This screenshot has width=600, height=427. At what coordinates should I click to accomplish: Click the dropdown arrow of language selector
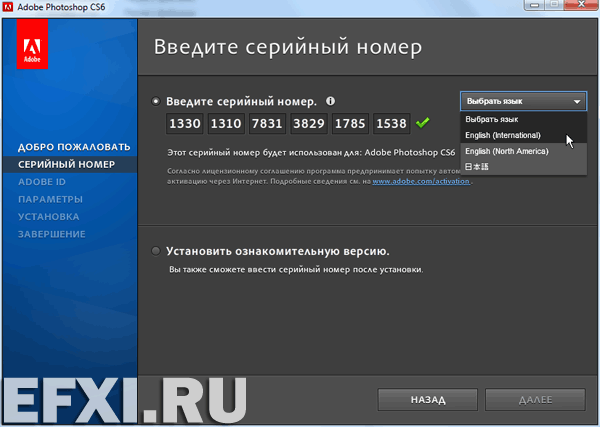[x=577, y=102]
